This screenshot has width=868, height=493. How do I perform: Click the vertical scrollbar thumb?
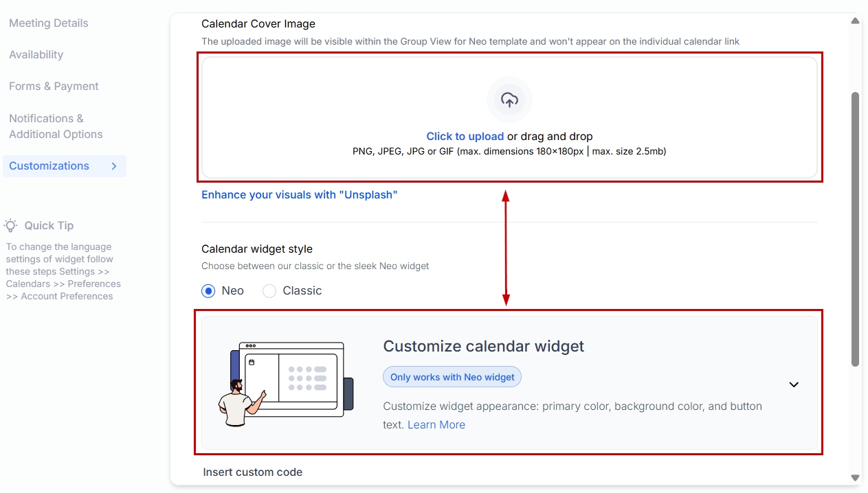point(856,229)
